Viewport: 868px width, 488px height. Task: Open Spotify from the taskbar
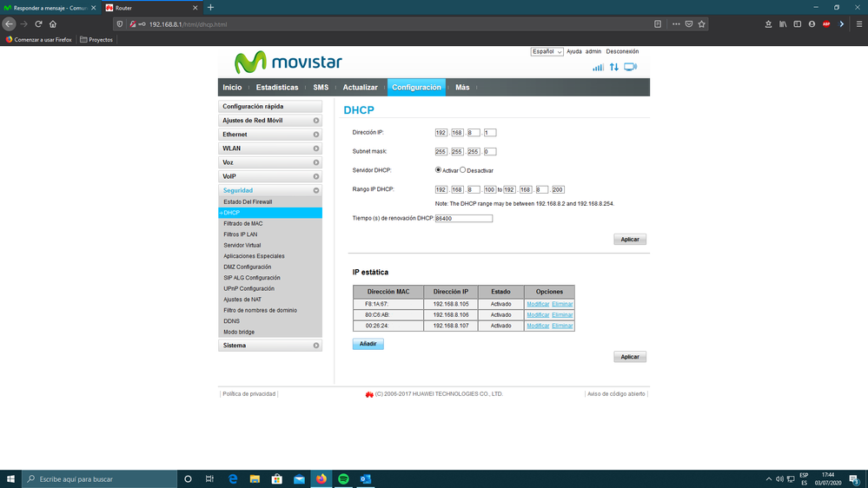tap(343, 479)
